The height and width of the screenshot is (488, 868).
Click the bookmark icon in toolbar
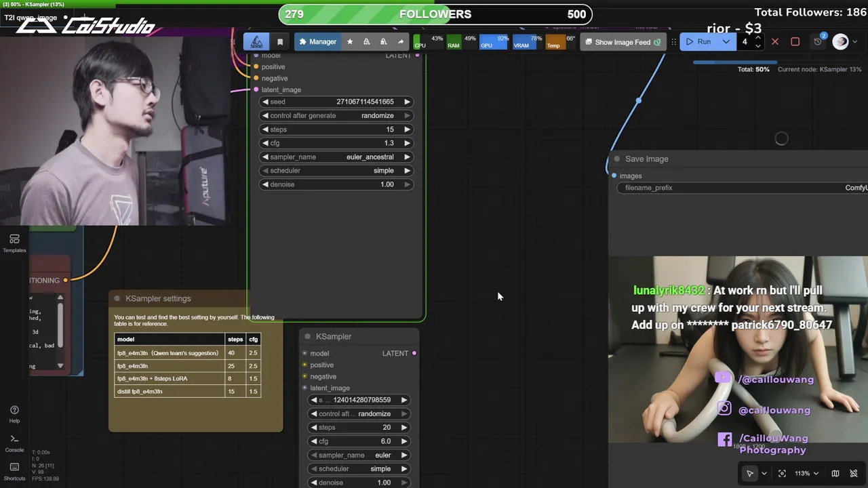[x=280, y=42]
